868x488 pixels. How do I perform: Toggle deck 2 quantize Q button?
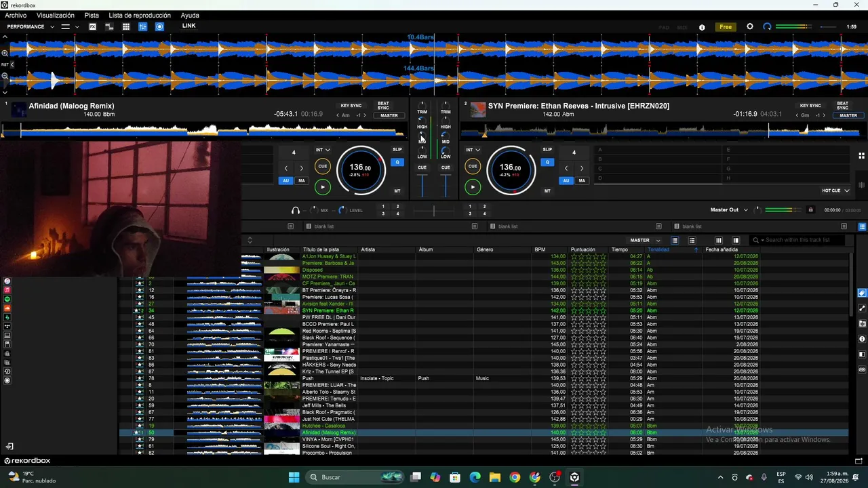click(547, 162)
